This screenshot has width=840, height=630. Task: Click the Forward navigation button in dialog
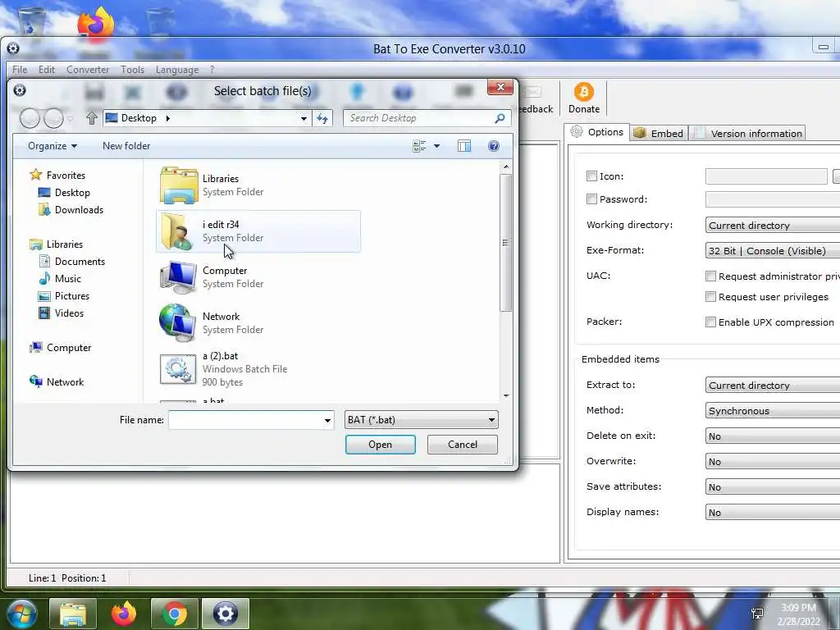(x=53, y=118)
